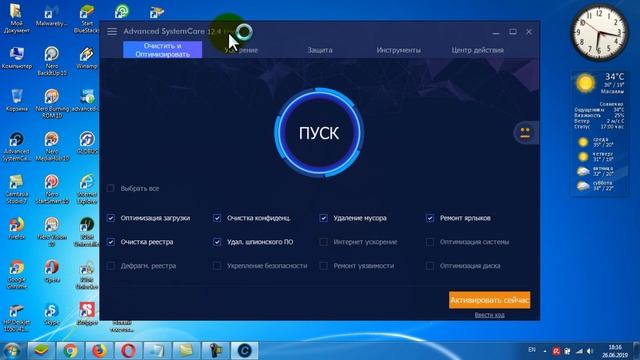
Task: Enable Оптимизация диска checkbox
Action: [430, 266]
